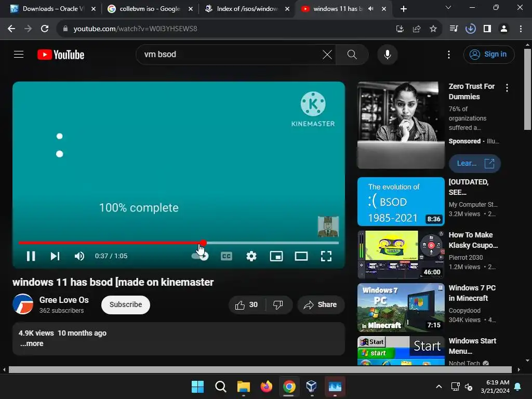This screenshot has width=532, height=399.
Task: Toggle the autoplay switch in player
Action: (x=200, y=256)
